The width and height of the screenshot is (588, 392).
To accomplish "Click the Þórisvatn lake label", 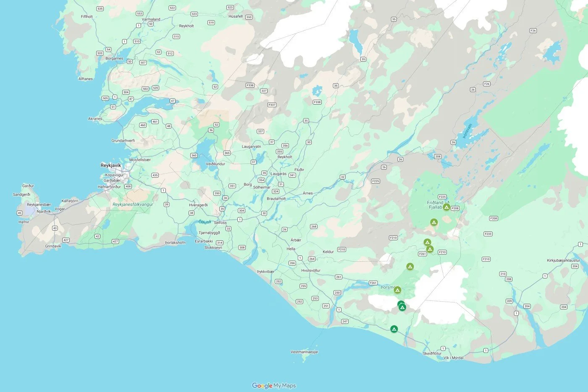I will coord(467,131).
